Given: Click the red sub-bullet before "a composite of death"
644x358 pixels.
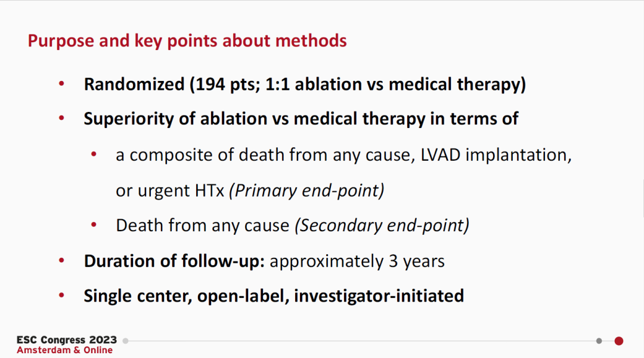Looking at the screenshot, I should [94, 155].
